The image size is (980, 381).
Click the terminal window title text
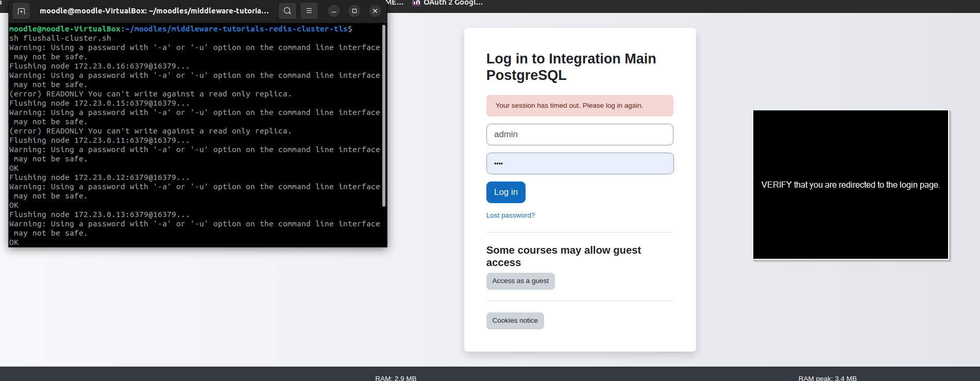pos(154,11)
